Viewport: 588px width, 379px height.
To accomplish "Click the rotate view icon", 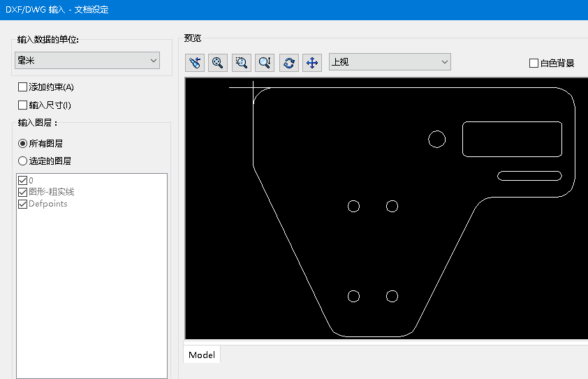I will (x=288, y=63).
